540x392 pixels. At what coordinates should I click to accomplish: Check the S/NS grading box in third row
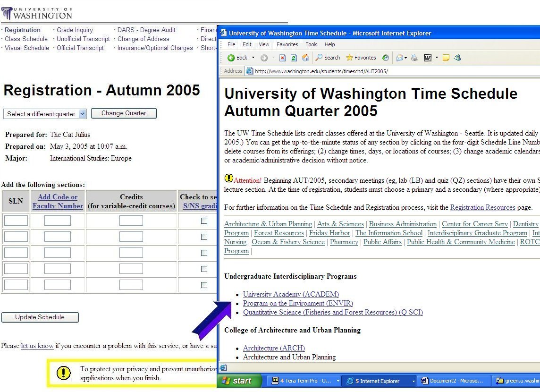coord(204,253)
